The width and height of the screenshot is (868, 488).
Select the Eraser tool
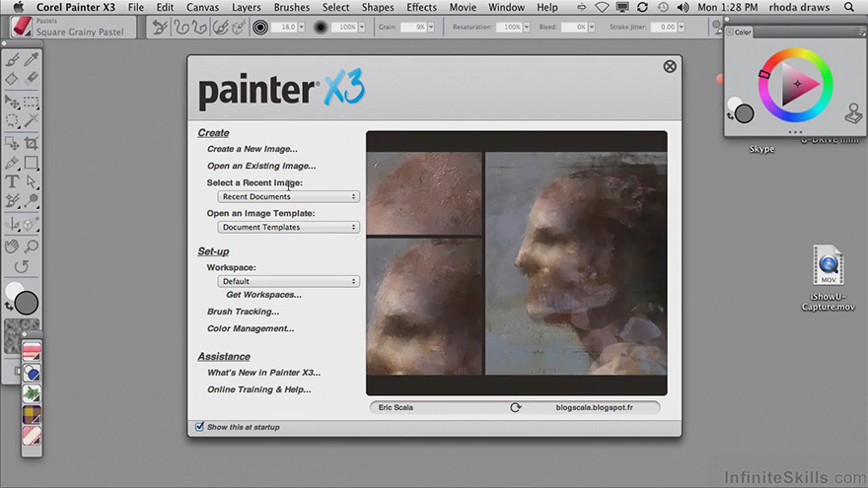pos(32,79)
